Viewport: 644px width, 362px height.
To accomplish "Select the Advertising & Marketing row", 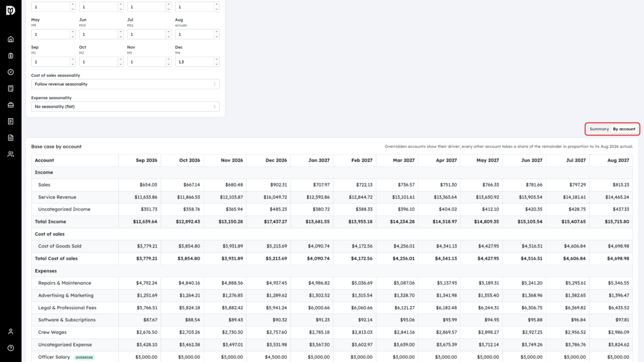I will (332, 295).
